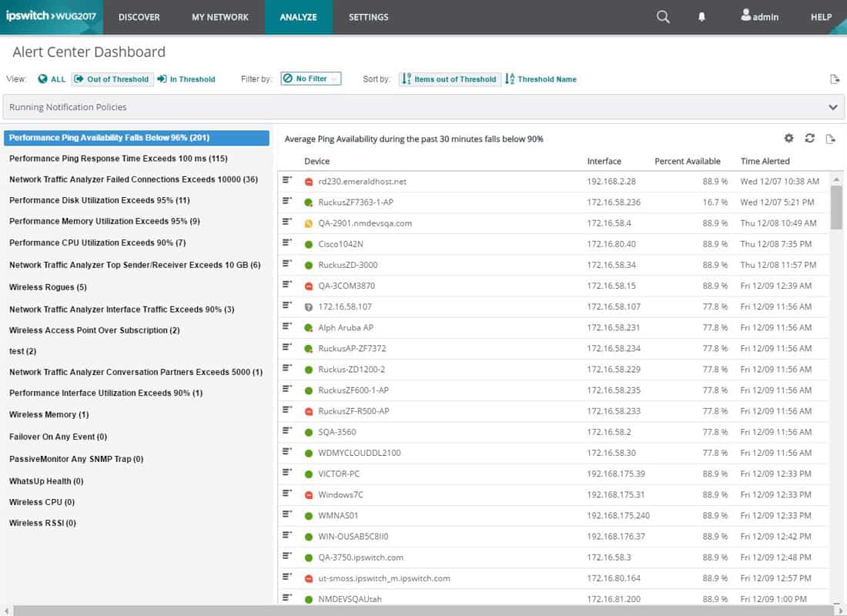Screen dimensions: 847x616
Task: Export the threshold table data
Action: pos(830,139)
